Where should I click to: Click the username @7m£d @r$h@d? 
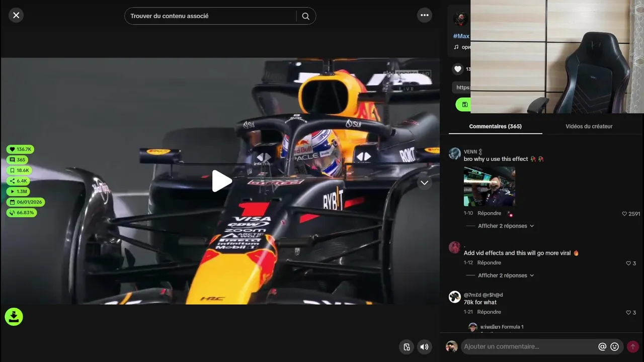click(x=483, y=295)
